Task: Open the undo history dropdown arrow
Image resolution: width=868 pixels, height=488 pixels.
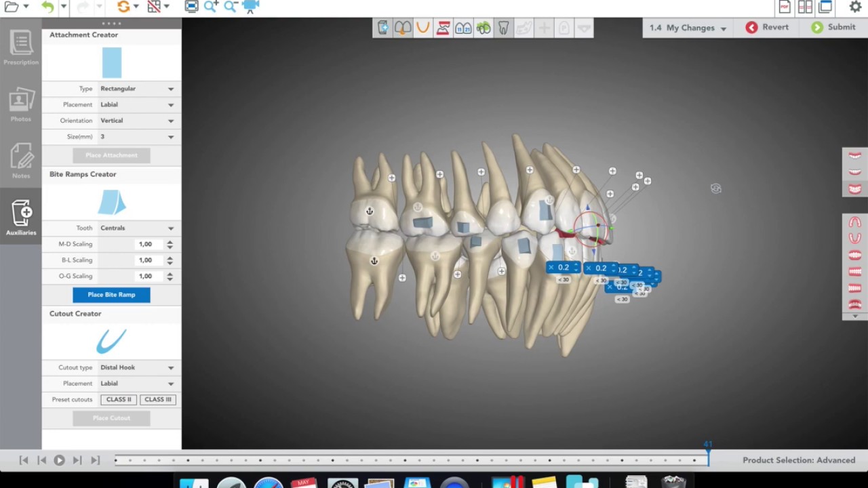Action: (63, 7)
